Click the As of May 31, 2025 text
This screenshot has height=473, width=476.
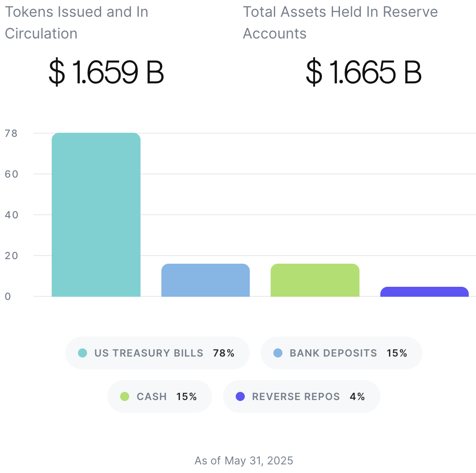[x=244, y=461]
